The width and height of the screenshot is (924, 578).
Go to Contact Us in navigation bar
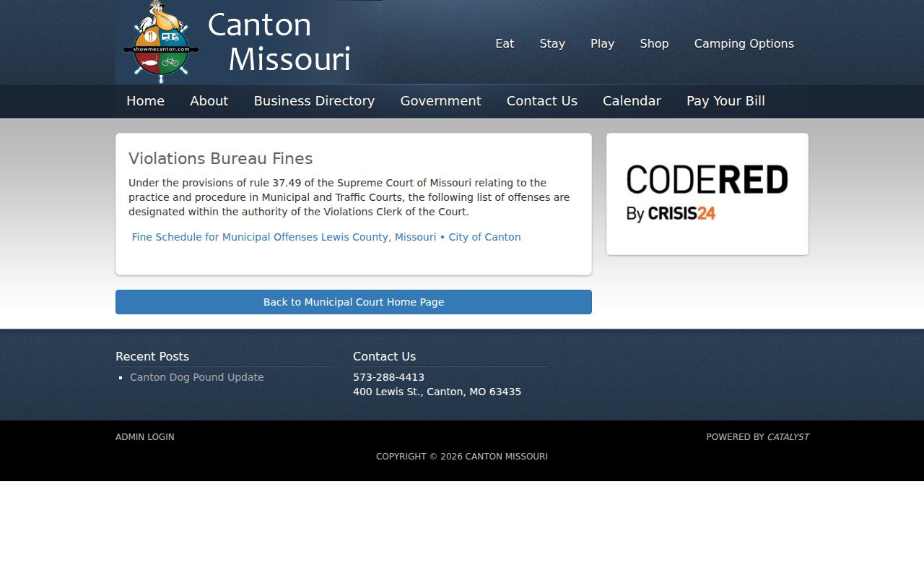click(x=541, y=101)
